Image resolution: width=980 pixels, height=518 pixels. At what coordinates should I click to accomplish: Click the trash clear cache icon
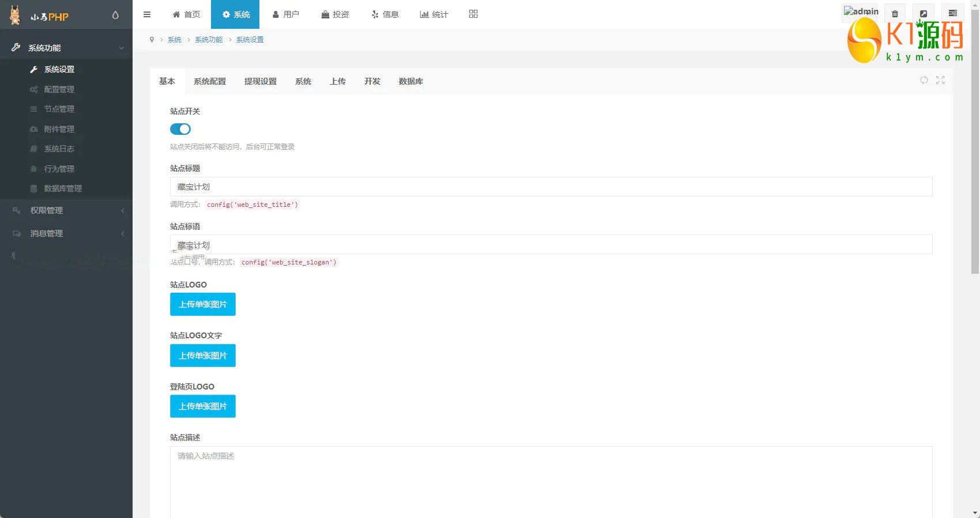(895, 14)
